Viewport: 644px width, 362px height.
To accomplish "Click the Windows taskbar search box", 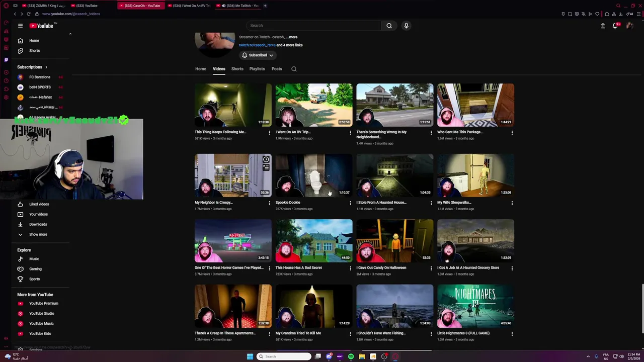I will click(284, 356).
